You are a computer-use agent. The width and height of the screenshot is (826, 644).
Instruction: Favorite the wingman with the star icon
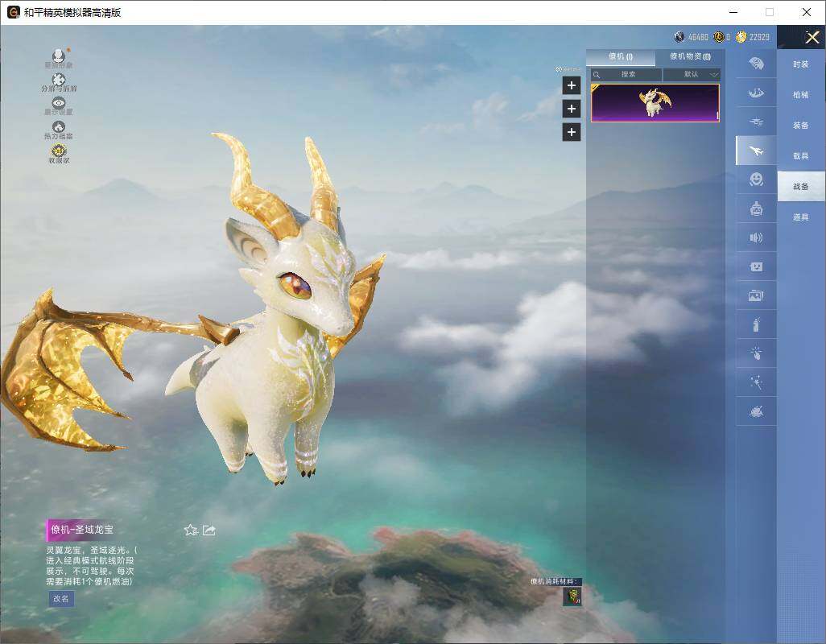click(x=191, y=530)
